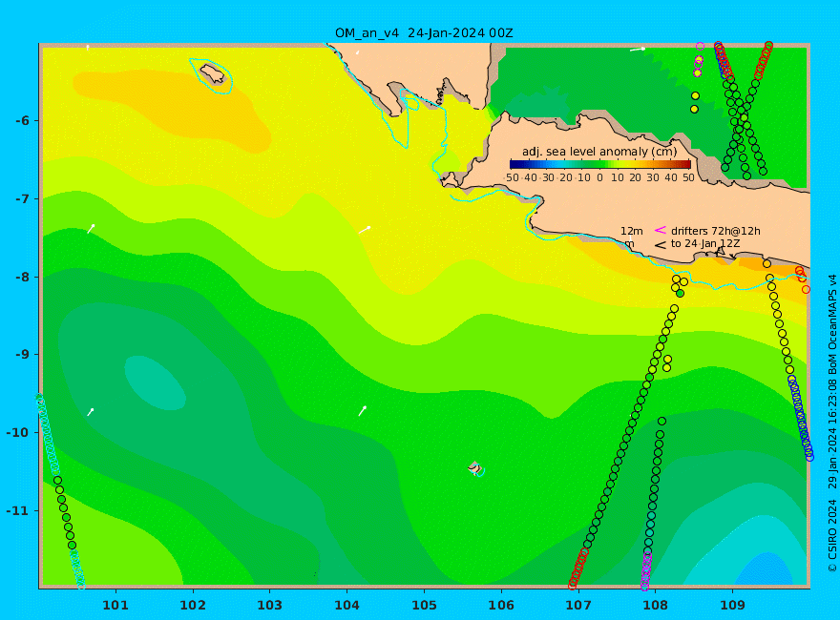Click the magenta drifter arrow legend symbol
Screen dimensions: 840x620
[661, 230]
